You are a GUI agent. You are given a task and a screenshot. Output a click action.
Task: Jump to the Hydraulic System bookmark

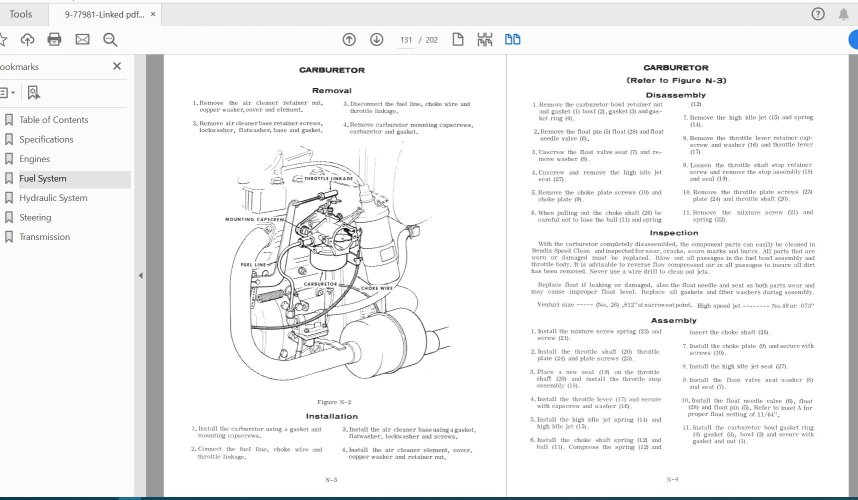pos(52,198)
